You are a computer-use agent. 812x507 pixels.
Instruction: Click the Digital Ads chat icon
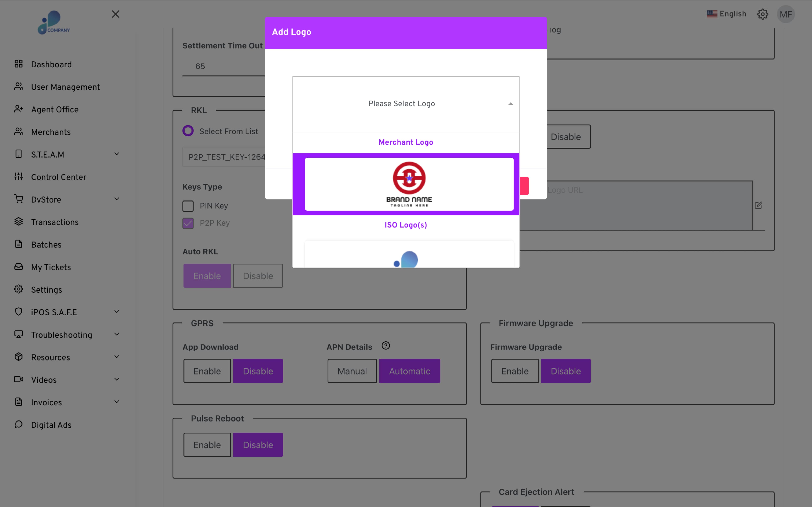tap(18, 425)
